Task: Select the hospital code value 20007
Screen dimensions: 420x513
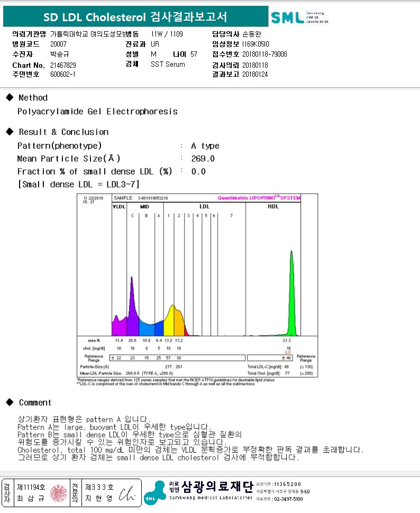Action: (x=58, y=44)
